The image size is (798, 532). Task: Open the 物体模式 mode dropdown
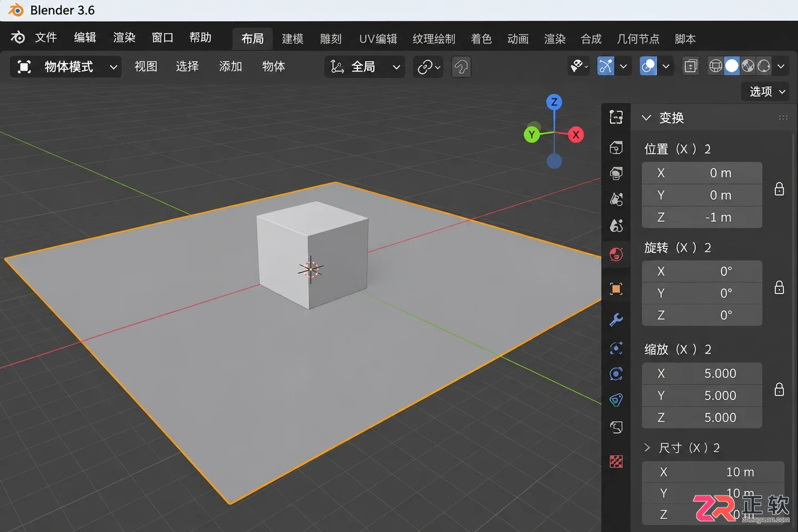pos(66,67)
